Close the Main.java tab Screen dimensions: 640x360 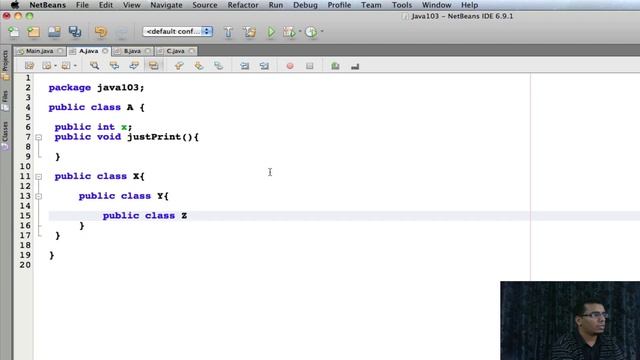[x=60, y=51]
